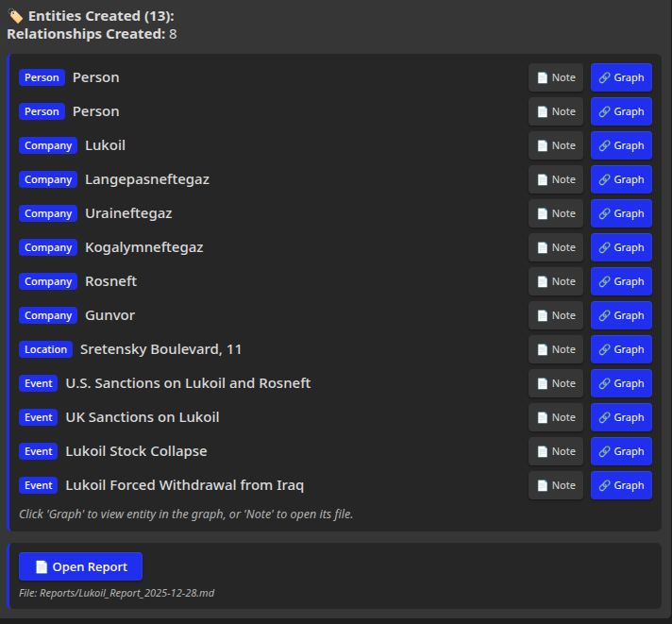This screenshot has height=624, width=672.
Task: Click the Company tag beside Lukoil
Action: [48, 145]
